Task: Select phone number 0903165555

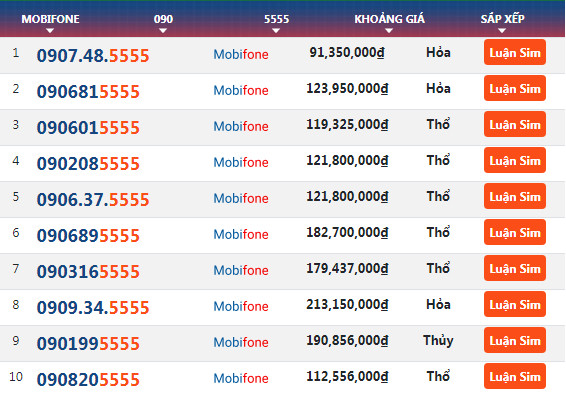Action: [88, 271]
